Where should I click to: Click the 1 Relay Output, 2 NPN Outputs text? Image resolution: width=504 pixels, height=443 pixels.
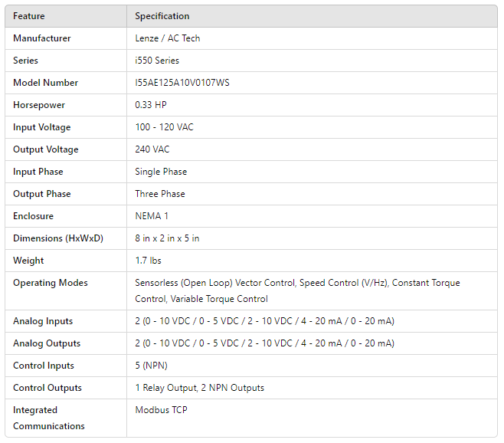pos(199,388)
